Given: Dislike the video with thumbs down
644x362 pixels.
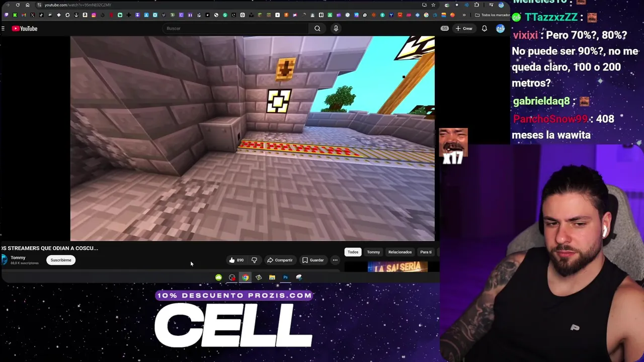Looking at the screenshot, I should (254, 260).
